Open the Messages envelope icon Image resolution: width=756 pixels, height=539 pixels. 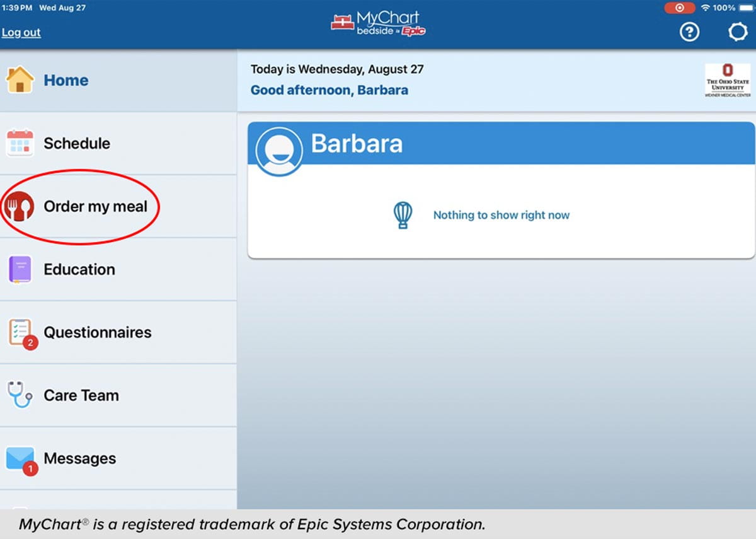click(21, 458)
